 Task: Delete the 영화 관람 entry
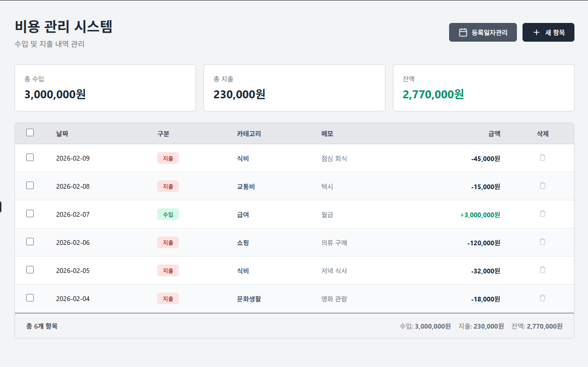point(543,298)
